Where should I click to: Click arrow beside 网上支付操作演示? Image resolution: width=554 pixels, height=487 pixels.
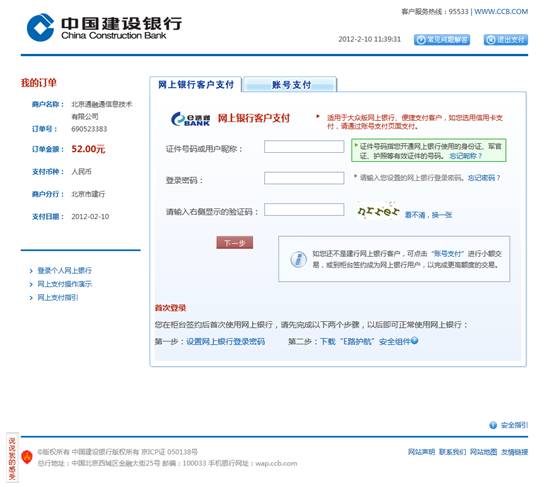coord(31,284)
